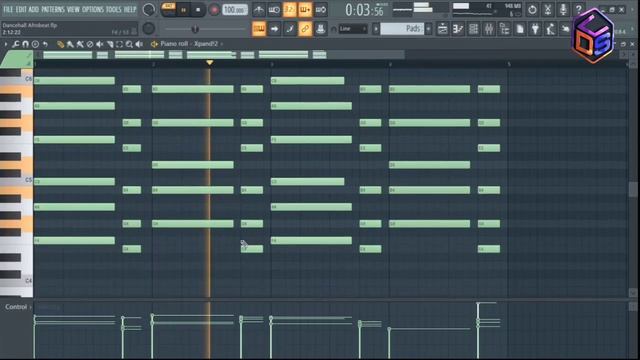Viewport: 640px width, 360px height.
Task: Open the piano roll options menu arrow
Action: pyautogui.click(x=6, y=44)
